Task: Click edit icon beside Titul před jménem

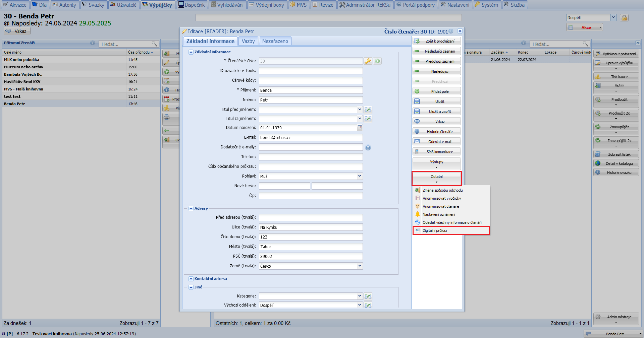Action: pyautogui.click(x=368, y=110)
